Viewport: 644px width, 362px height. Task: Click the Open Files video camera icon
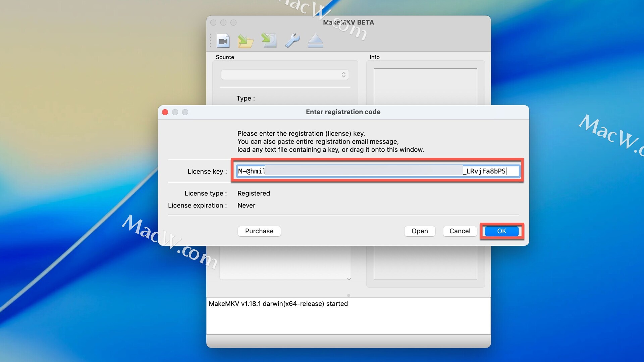tap(223, 41)
